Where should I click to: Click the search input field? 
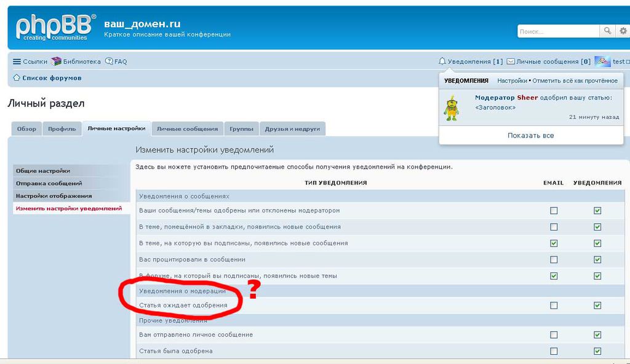(x=557, y=31)
